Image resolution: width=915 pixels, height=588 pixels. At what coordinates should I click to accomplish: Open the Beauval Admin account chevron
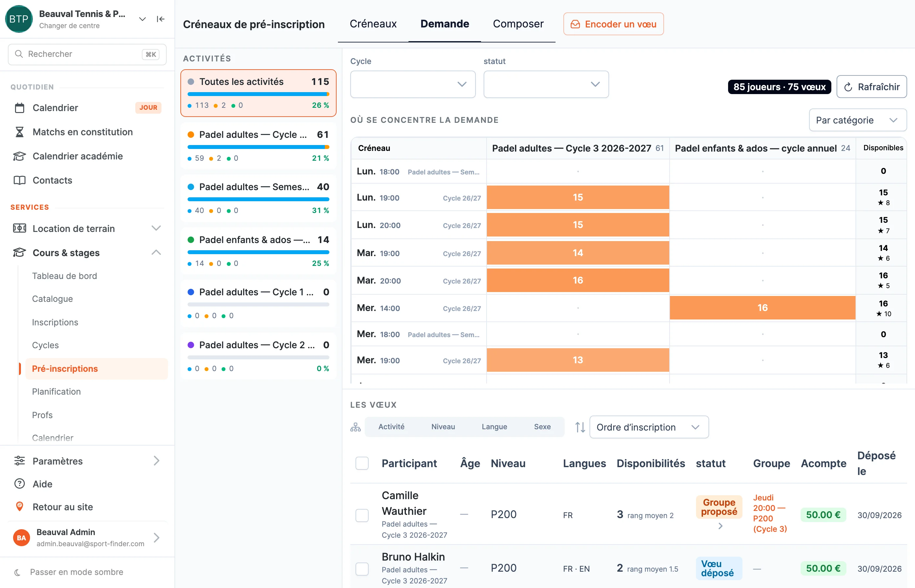[156, 538]
